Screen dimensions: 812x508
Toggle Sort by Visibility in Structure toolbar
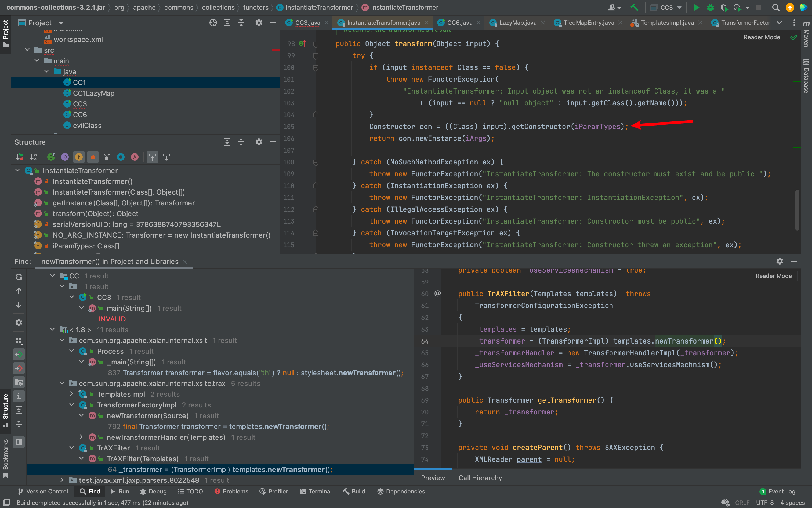(19, 157)
